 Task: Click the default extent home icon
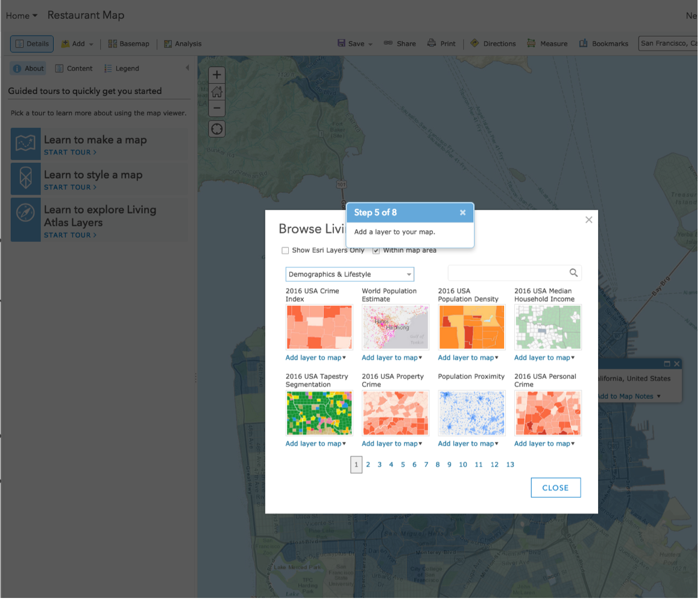tap(217, 92)
